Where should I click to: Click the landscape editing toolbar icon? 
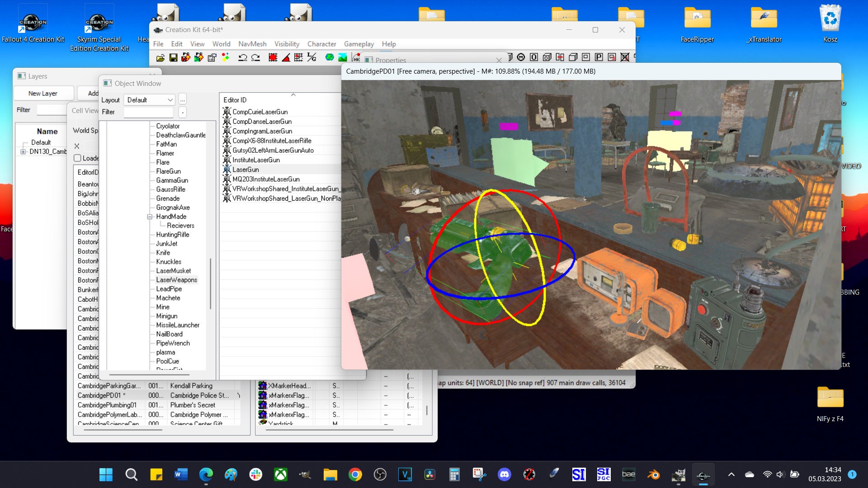pos(343,57)
